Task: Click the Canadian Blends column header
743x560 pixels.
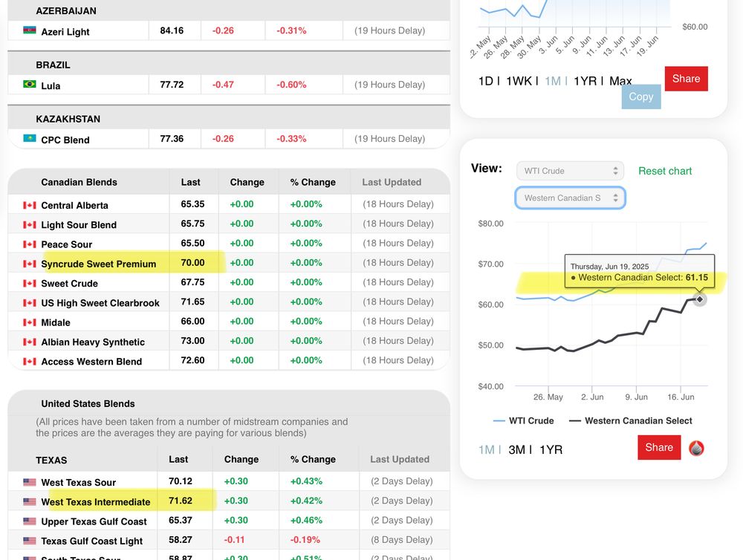Action: (80, 182)
